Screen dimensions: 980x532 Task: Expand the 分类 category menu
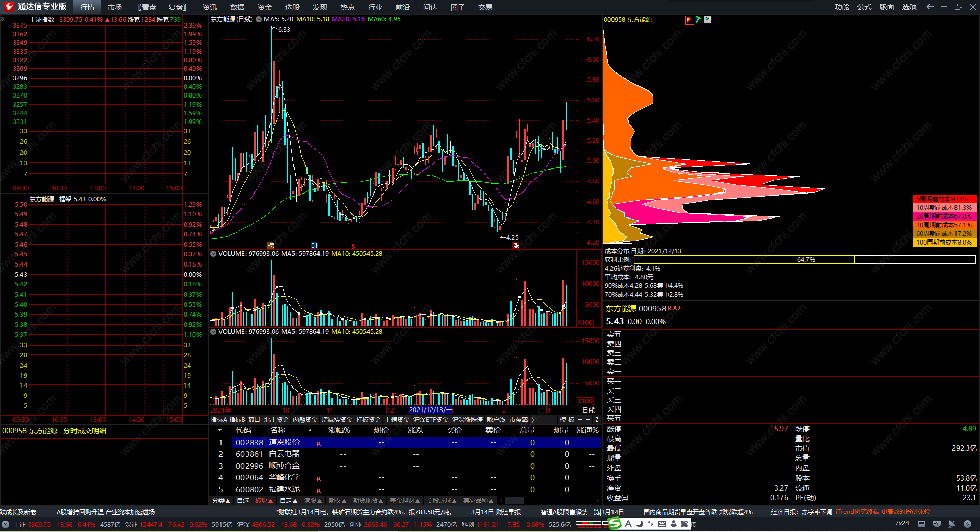[221, 501]
